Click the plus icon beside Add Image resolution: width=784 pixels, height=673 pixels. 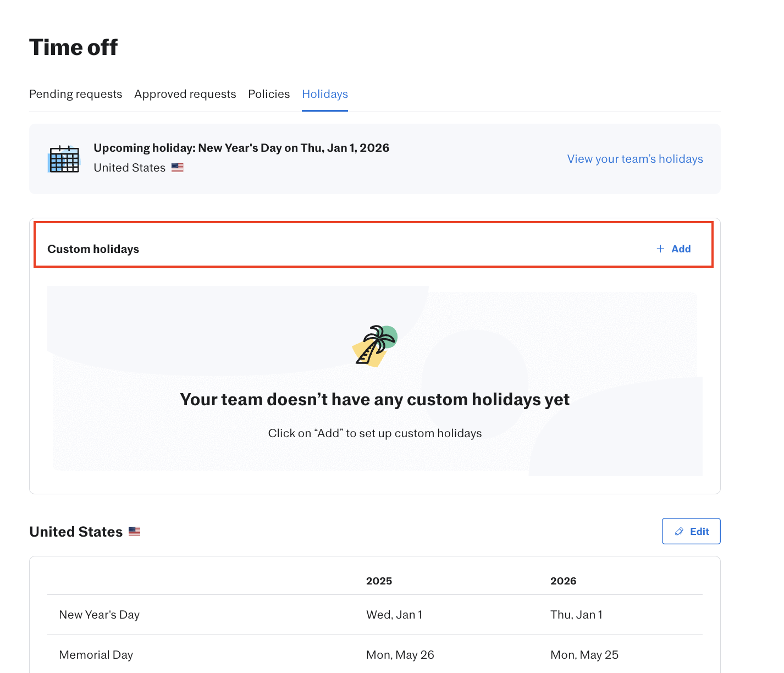coord(660,249)
